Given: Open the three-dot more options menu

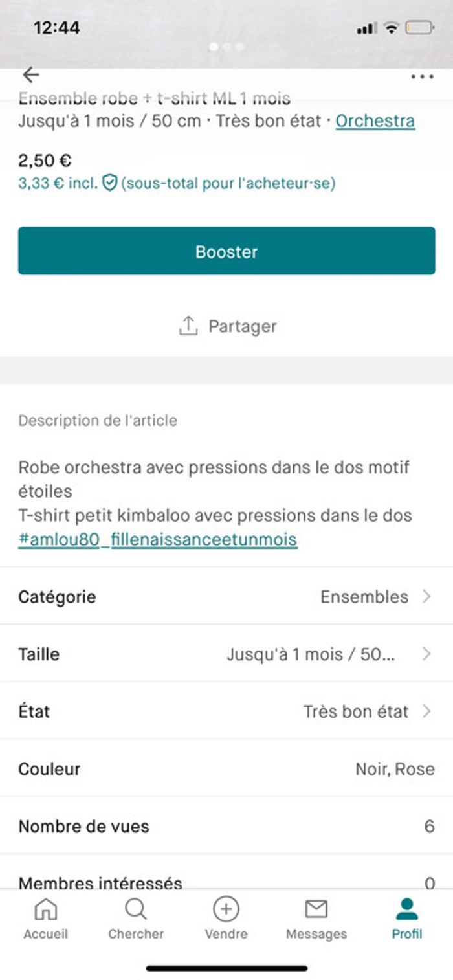Looking at the screenshot, I should [422, 77].
